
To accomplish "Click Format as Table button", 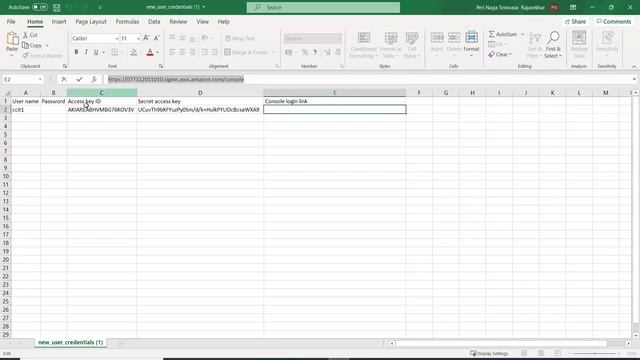I will point(391,44).
